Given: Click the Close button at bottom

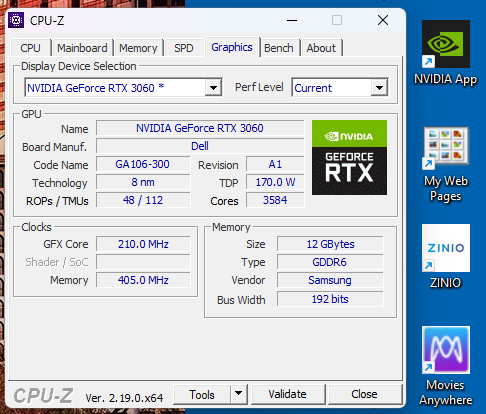Looking at the screenshot, I should click(x=364, y=394).
